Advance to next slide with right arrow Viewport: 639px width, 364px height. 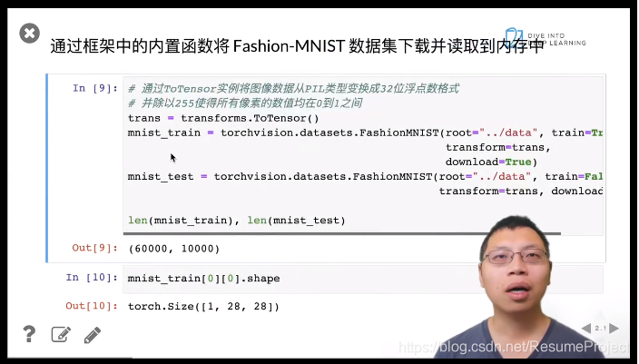pos(614,328)
